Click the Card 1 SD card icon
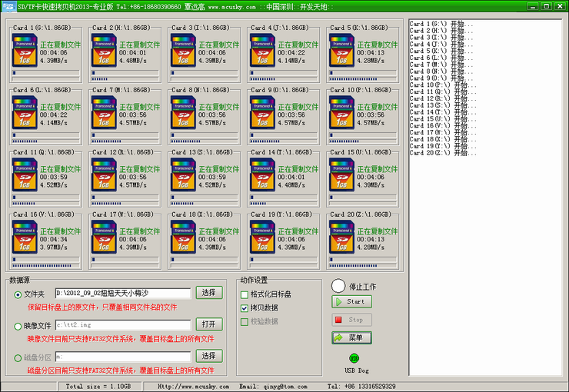569x392 pixels. (24, 51)
